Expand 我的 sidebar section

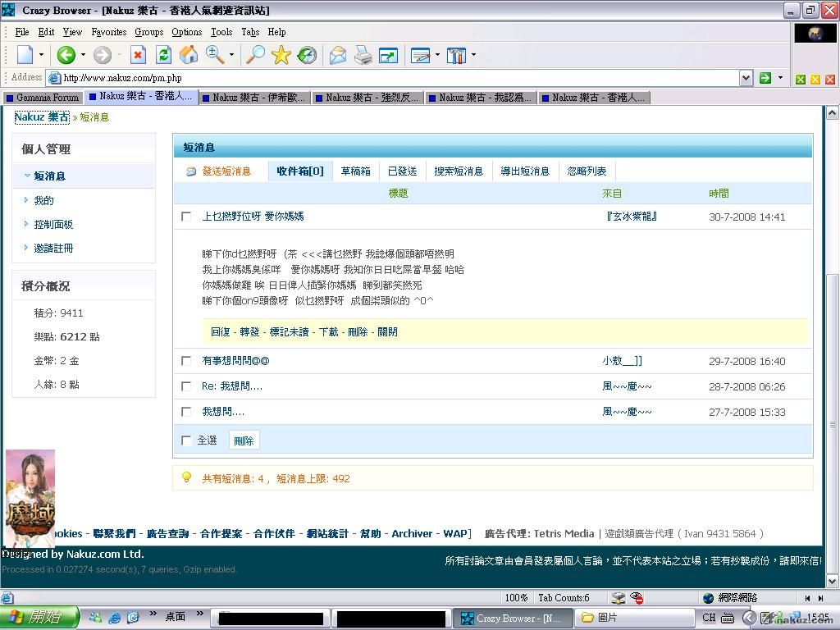pyautogui.click(x=25, y=200)
